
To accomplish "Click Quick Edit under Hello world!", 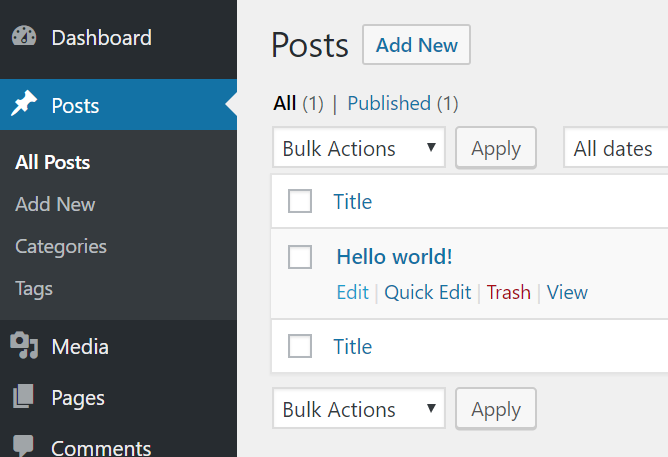I will point(428,292).
